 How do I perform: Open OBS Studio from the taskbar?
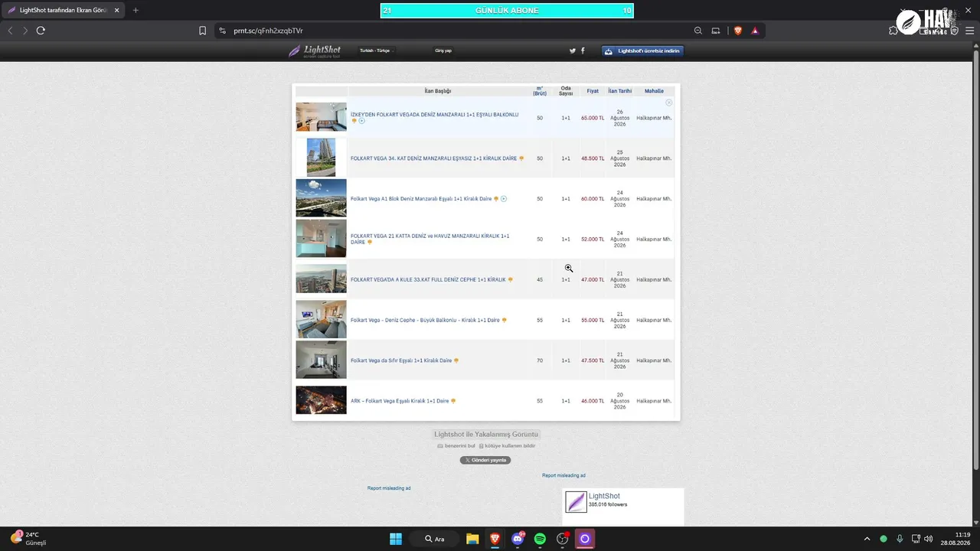coord(563,539)
